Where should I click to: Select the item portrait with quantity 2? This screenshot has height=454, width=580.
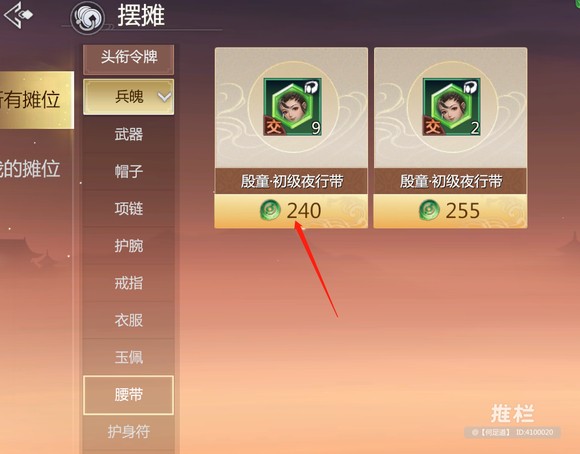pyautogui.click(x=451, y=107)
